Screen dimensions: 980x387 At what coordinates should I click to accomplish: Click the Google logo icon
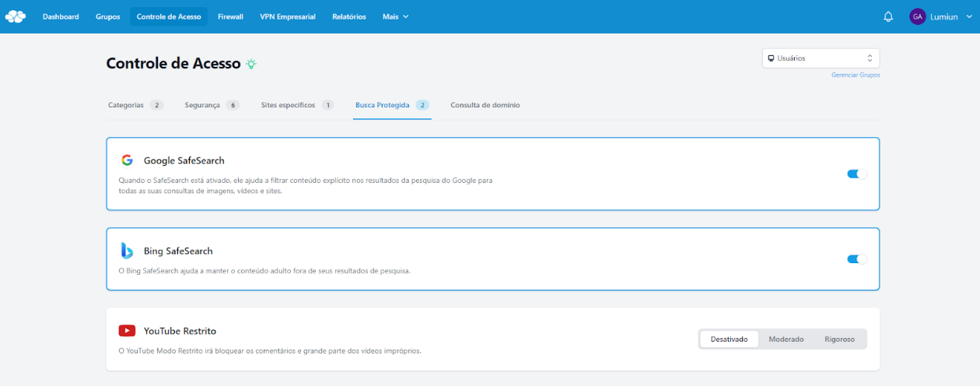click(127, 160)
